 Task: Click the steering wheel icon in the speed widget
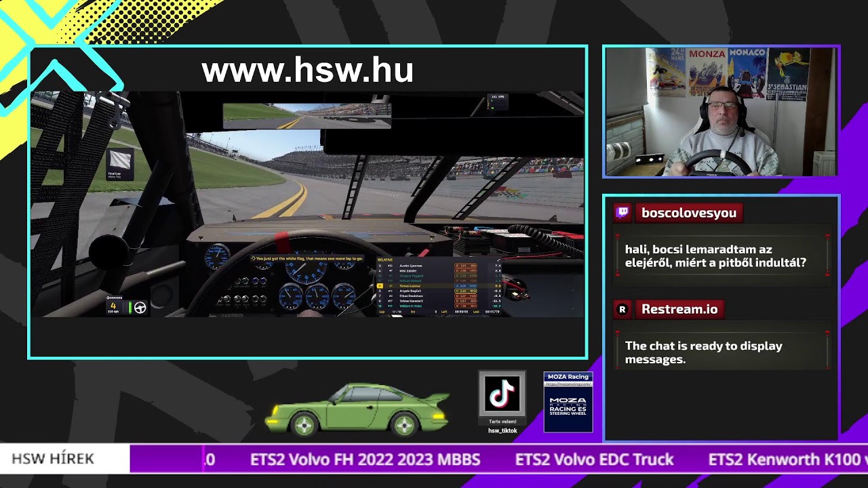point(140,308)
